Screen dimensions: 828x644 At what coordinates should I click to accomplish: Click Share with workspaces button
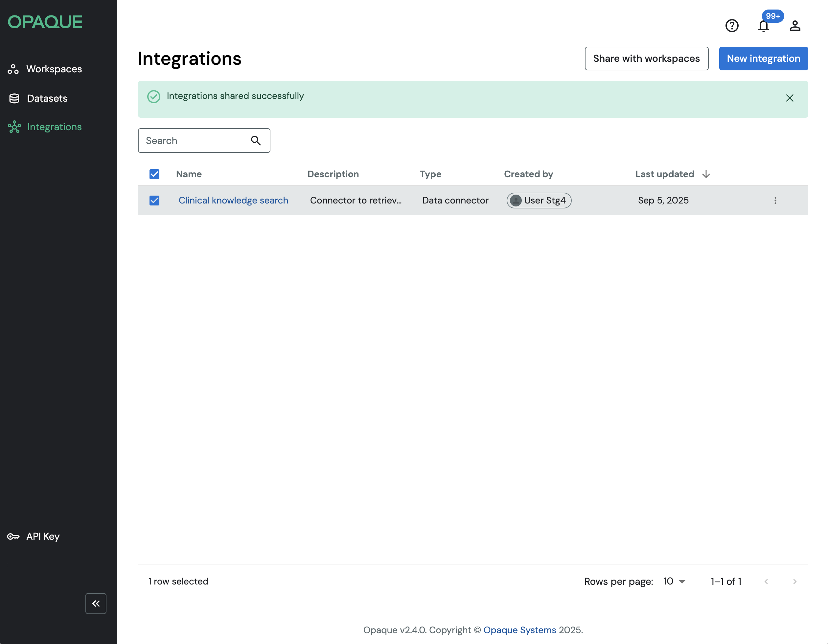point(646,59)
